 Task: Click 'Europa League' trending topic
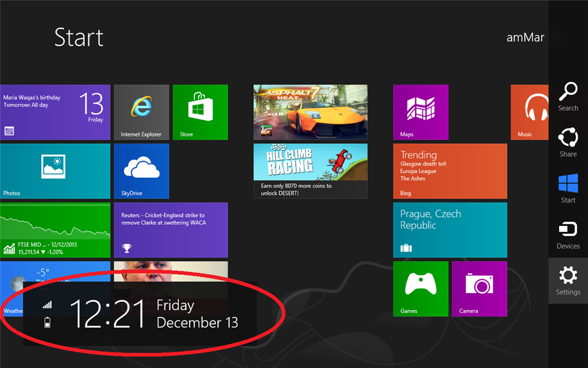point(418,171)
